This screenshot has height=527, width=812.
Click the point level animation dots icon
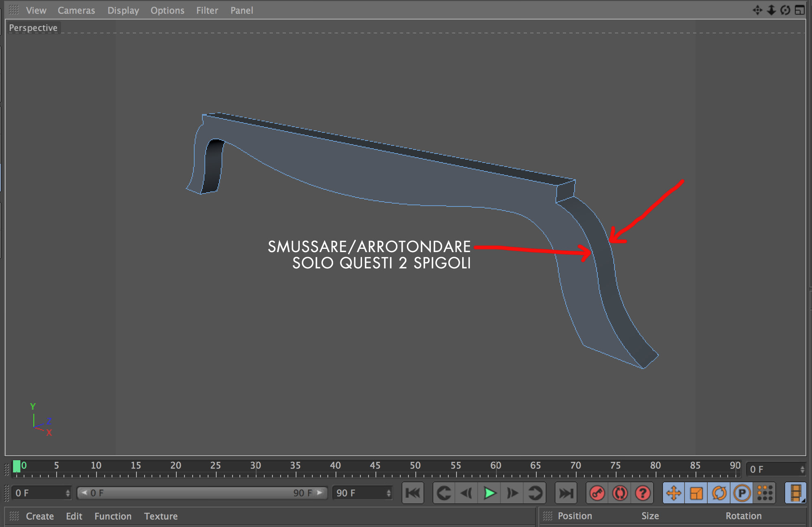(x=765, y=493)
